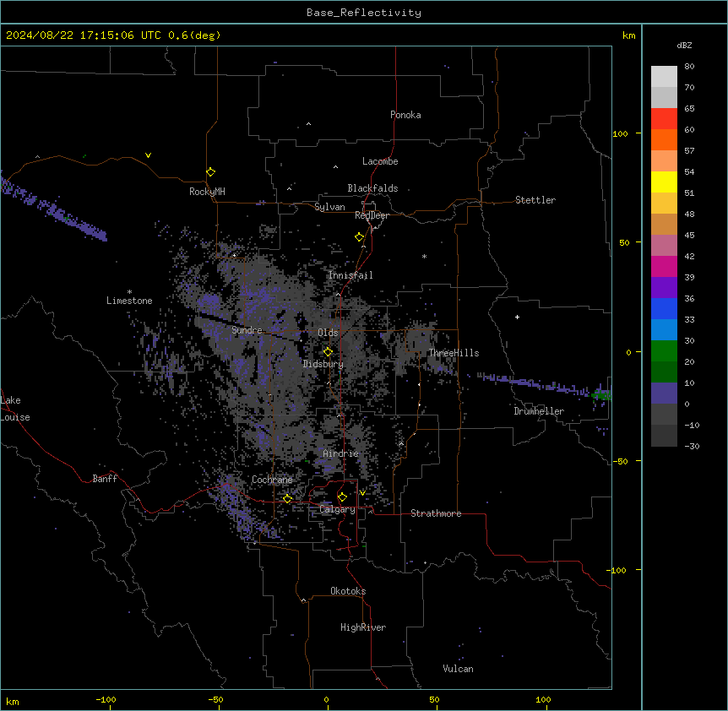This screenshot has width=728, height=711.
Task: Click the Strathmore label
Action: 436,513
